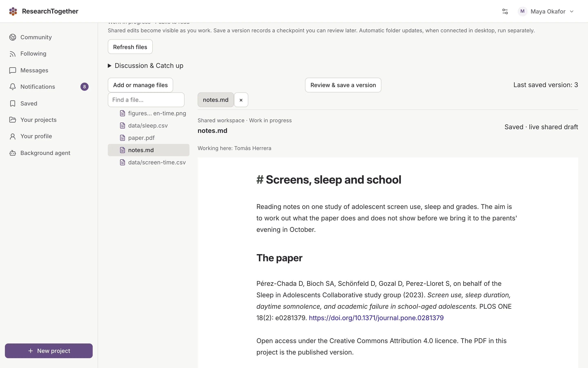Open figures en-time.png file
The image size is (588, 368).
[x=149, y=113]
